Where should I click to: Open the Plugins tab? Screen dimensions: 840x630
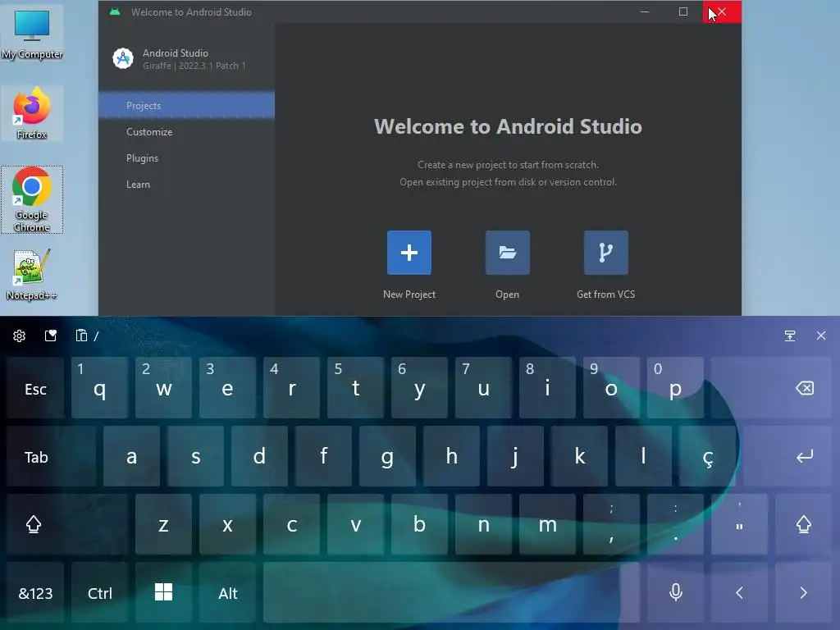pos(186,158)
